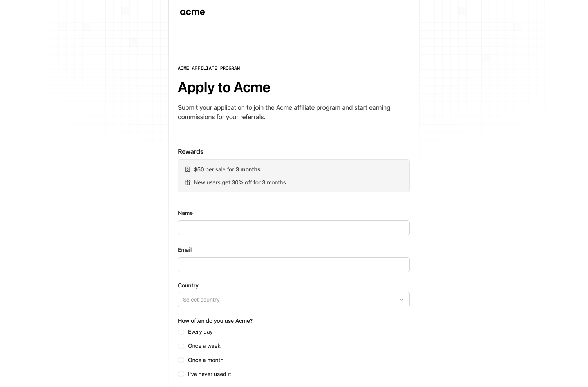The width and height of the screenshot is (588, 387).
Task: Click the 'Rewards' section heading
Action: 190,152
